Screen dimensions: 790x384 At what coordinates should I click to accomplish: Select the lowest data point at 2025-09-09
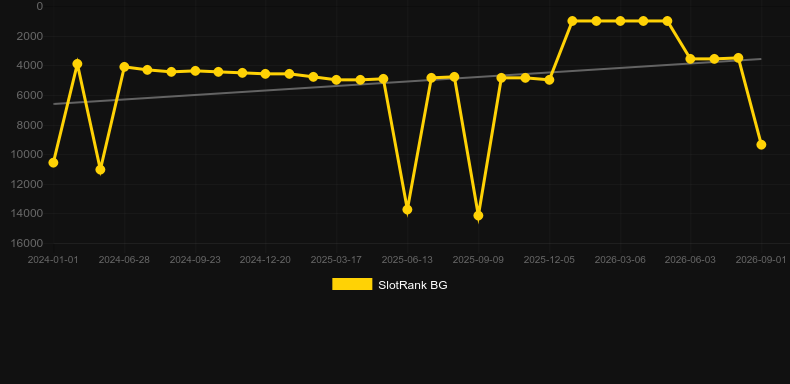(x=478, y=216)
